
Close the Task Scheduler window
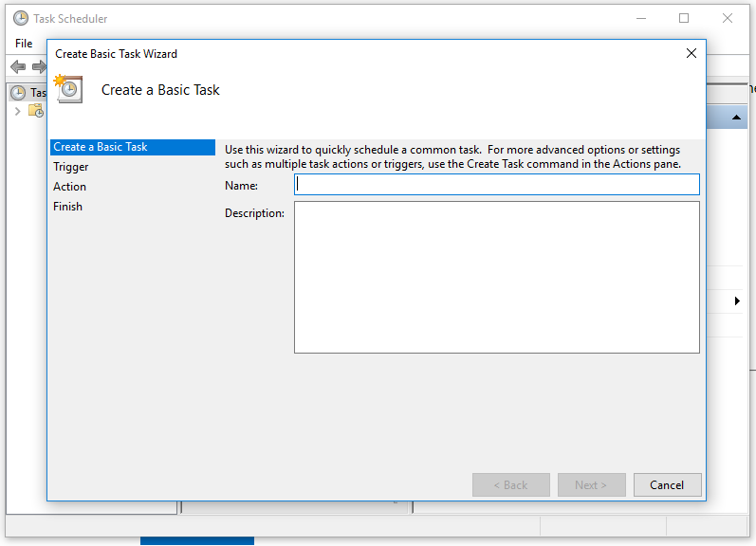click(728, 18)
